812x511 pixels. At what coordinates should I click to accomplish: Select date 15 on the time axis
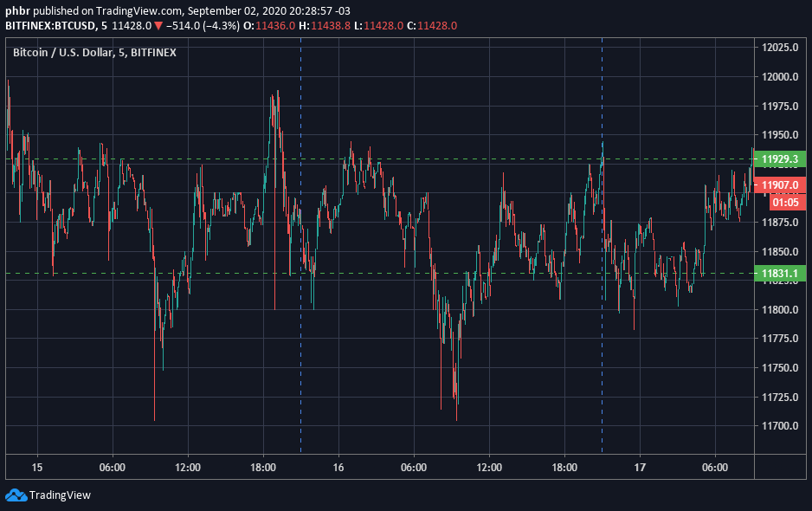tap(36, 467)
